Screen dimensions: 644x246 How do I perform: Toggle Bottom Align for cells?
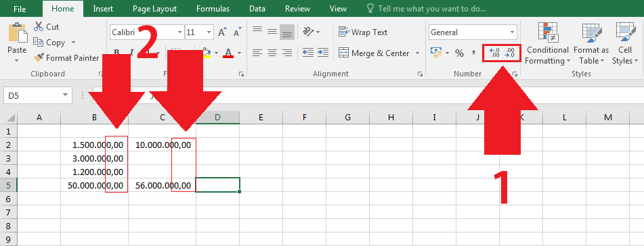pos(286,32)
